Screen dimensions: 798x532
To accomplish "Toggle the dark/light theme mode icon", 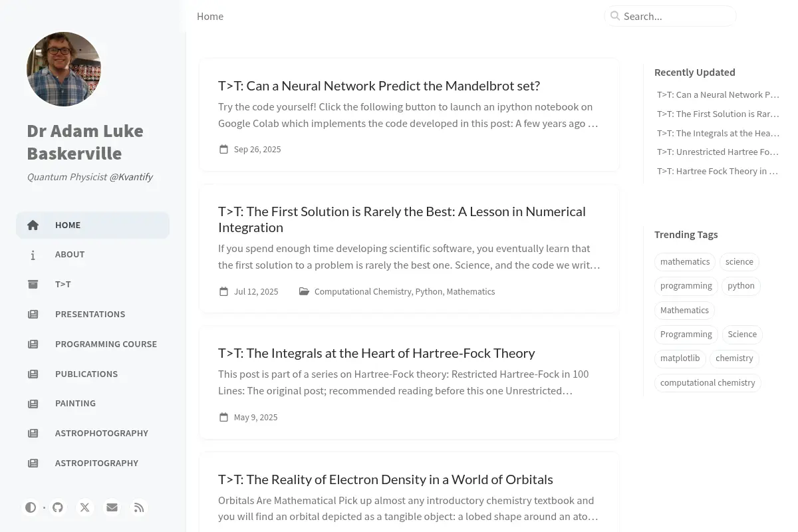I will click(31, 507).
